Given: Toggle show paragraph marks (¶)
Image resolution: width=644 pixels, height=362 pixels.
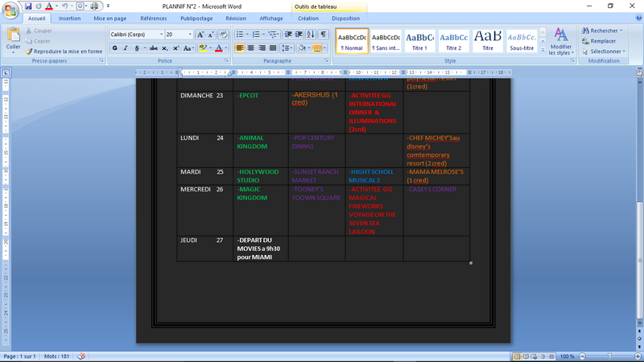Looking at the screenshot, I should tap(324, 35).
